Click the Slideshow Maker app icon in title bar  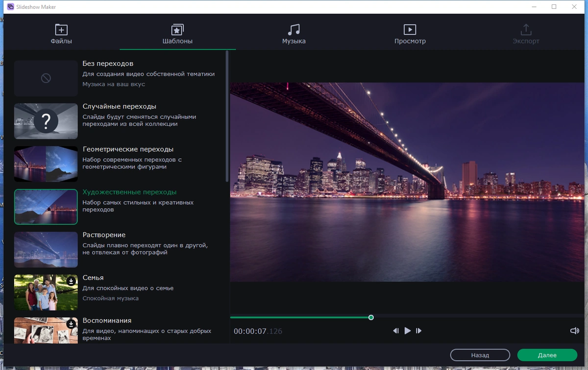pyautogui.click(x=10, y=7)
